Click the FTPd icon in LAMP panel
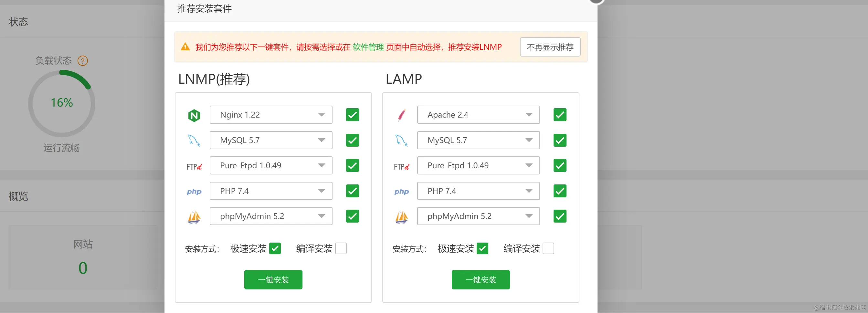Image resolution: width=868 pixels, height=313 pixels. point(402,166)
